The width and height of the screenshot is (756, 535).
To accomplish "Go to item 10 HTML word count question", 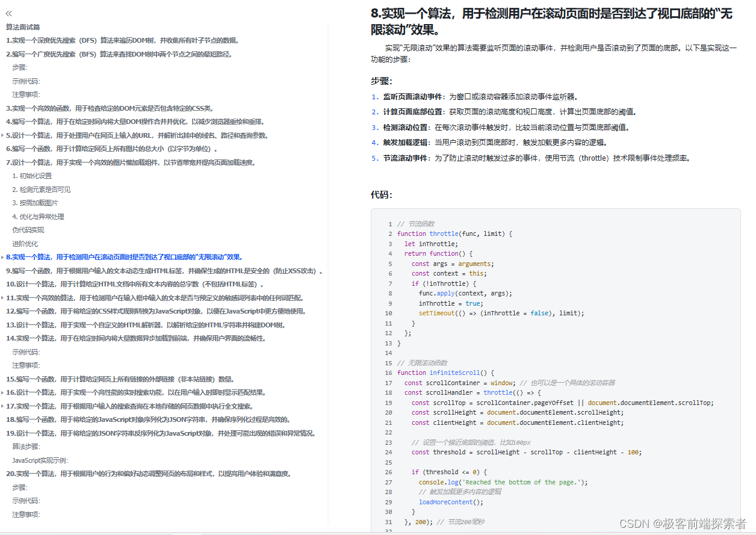I will [x=135, y=284].
